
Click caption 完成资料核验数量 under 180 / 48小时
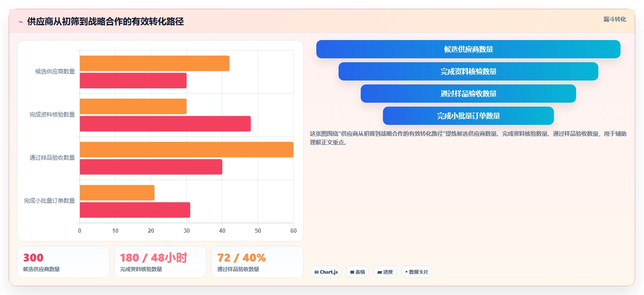[x=141, y=269]
